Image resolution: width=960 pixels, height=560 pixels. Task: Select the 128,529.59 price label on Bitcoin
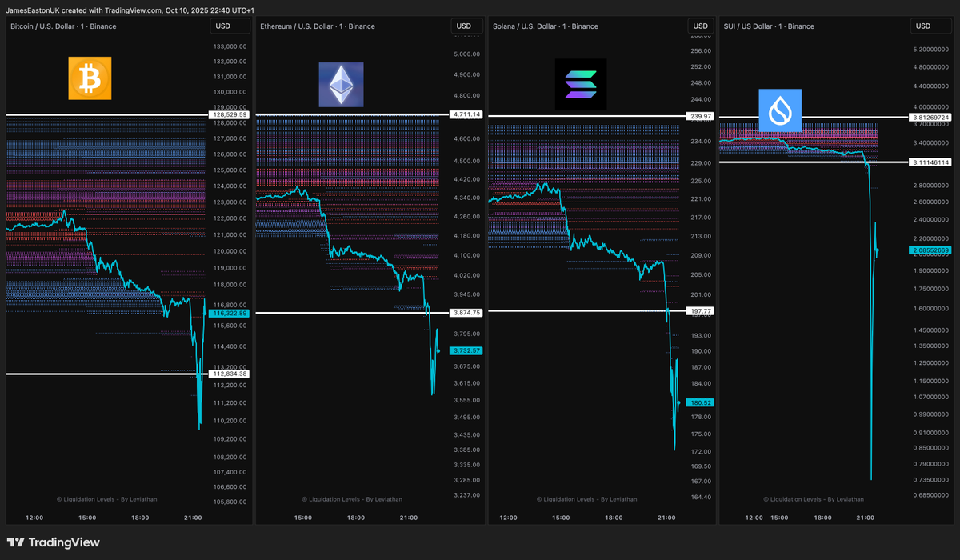[229, 115]
